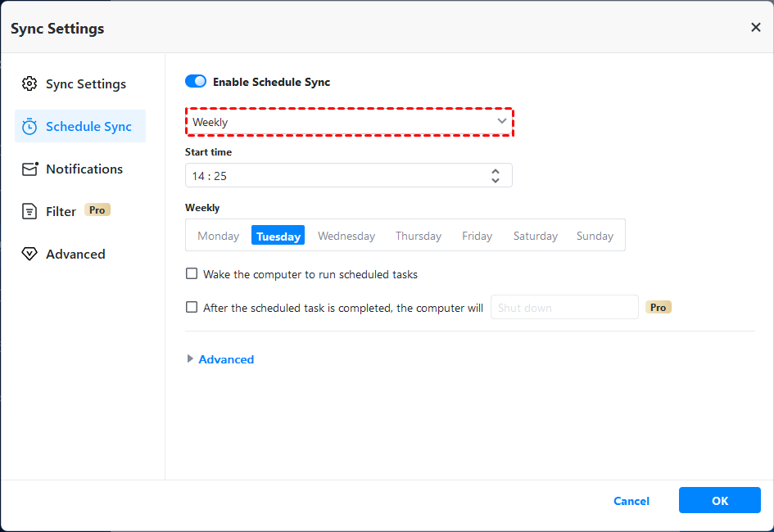Viewport: 774px width, 532px height.
Task: Click the Pro badge next to Filter
Action: pos(97,210)
